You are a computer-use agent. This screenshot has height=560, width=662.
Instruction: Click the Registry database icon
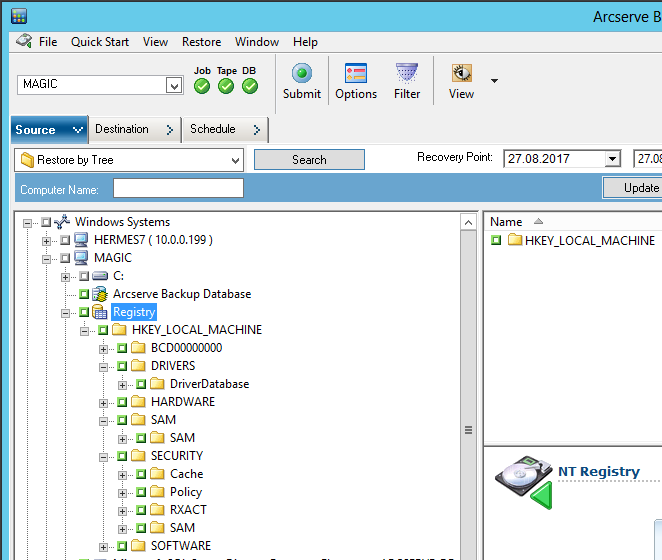click(x=100, y=312)
